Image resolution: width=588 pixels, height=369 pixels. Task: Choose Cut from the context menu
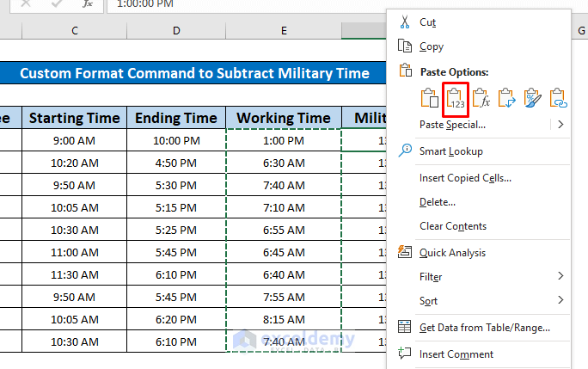(x=427, y=22)
